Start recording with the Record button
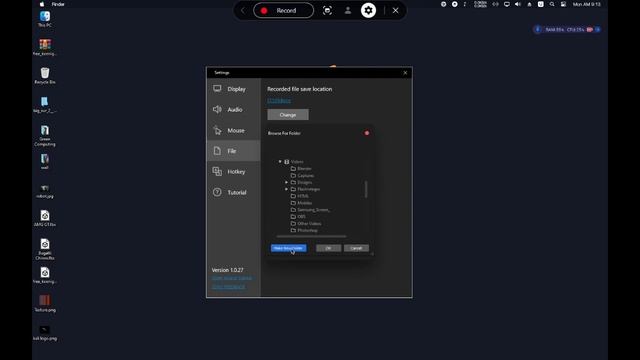Image resolution: width=640 pixels, height=360 pixels. click(283, 11)
